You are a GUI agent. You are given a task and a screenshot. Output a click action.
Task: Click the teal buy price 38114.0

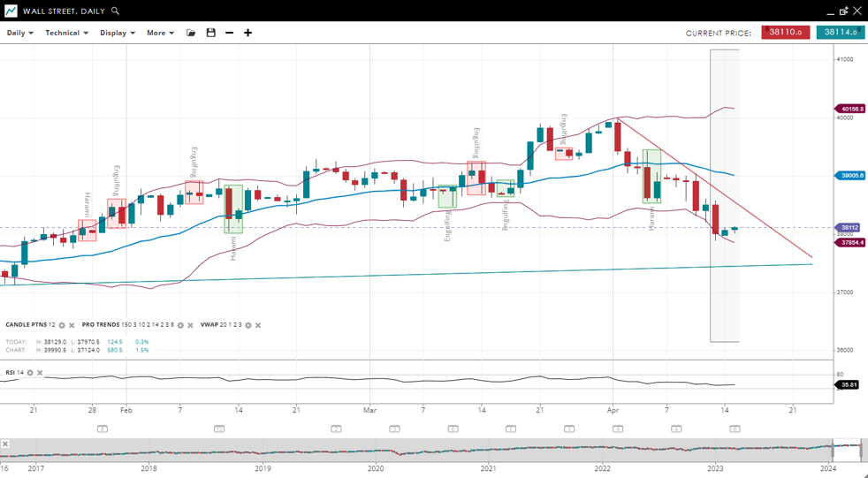click(x=840, y=33)
